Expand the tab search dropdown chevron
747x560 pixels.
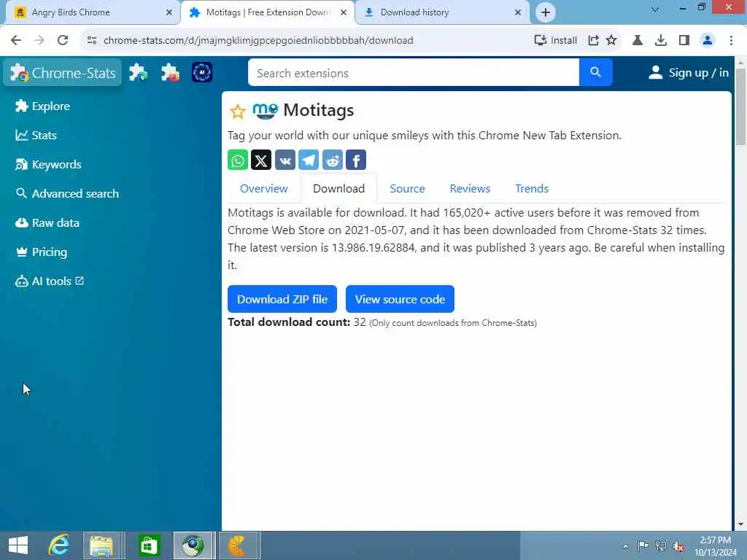(655, 9)
